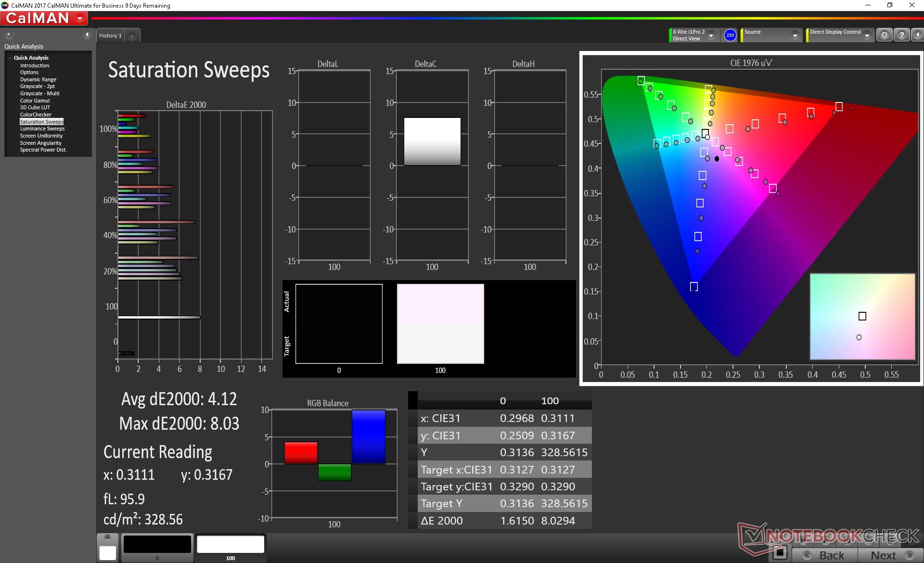The image size is (924, 563).
Task: Click the blue 233 meter indicator
Action: click(x=730, y=35)
